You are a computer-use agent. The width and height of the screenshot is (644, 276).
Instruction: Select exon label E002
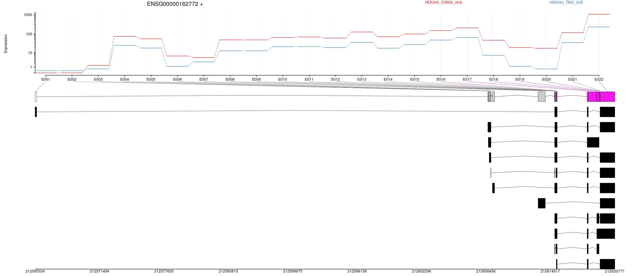coord(72,79)
